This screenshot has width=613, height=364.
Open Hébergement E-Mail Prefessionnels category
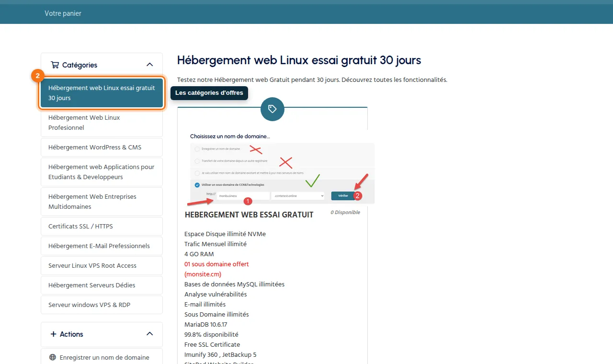(102, 246)
